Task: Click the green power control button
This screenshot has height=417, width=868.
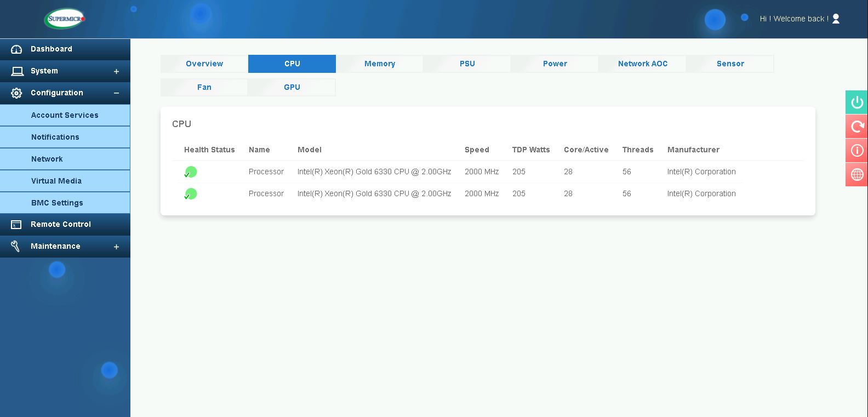Action: (857, 102)
